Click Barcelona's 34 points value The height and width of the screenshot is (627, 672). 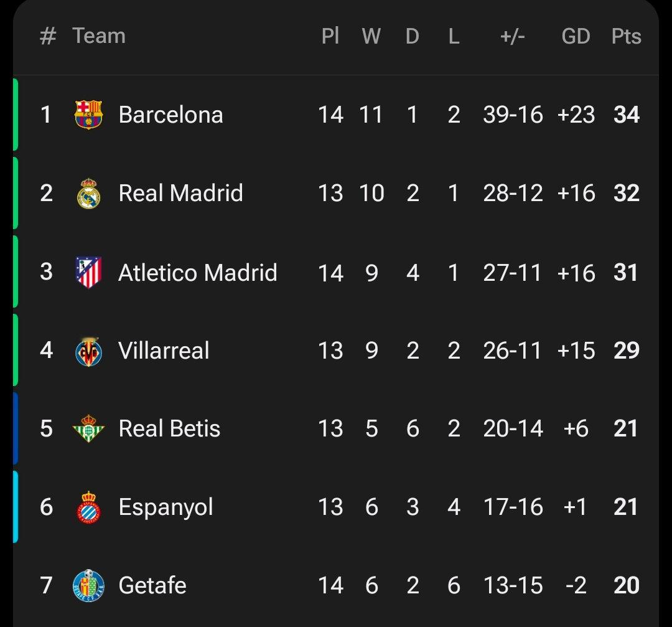click(x=626, y=115)
